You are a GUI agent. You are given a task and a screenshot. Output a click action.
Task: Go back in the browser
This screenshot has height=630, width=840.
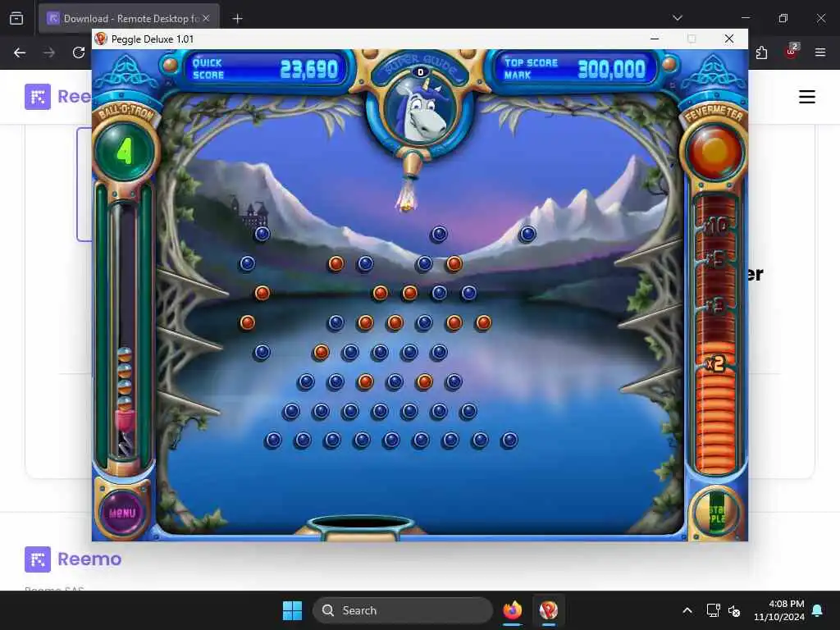pyautogui.click(x=20, y=52)
